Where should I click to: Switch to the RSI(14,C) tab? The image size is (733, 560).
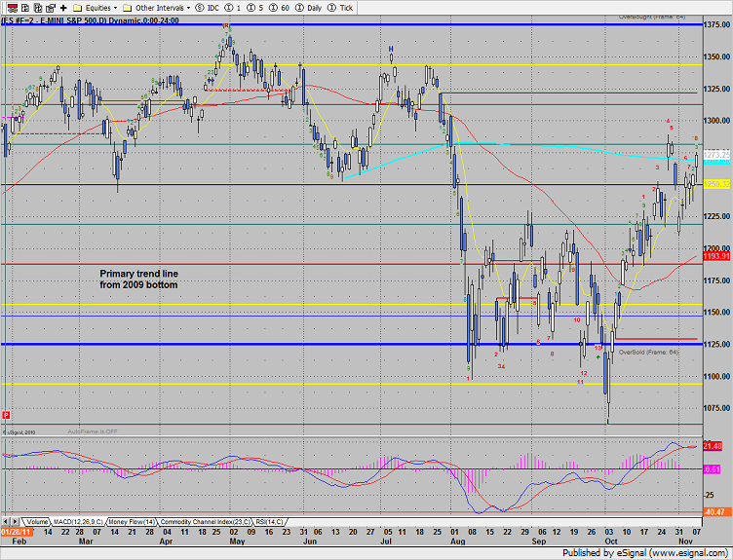[269, 522]
